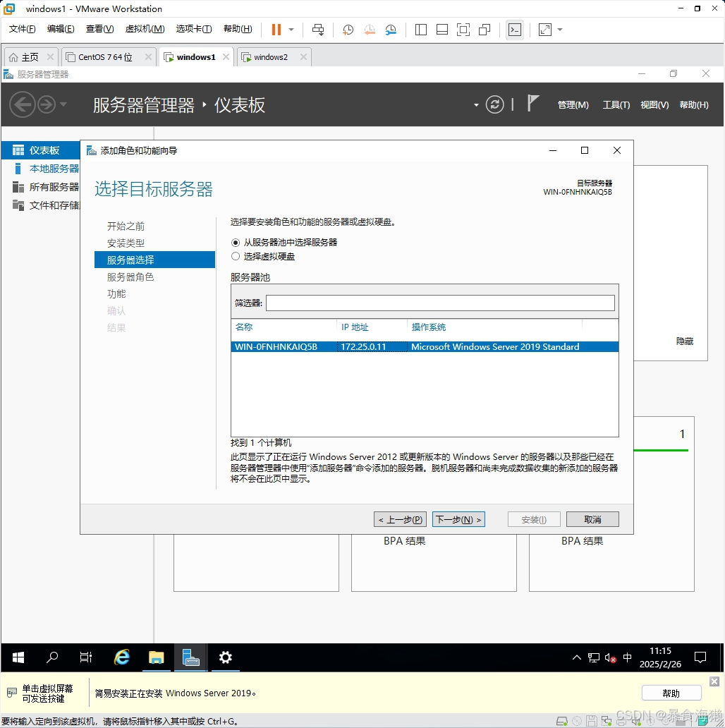Click the 帮助 button in VMware hint bar
This screenshot has width=725, height=728.
[671, 693]
